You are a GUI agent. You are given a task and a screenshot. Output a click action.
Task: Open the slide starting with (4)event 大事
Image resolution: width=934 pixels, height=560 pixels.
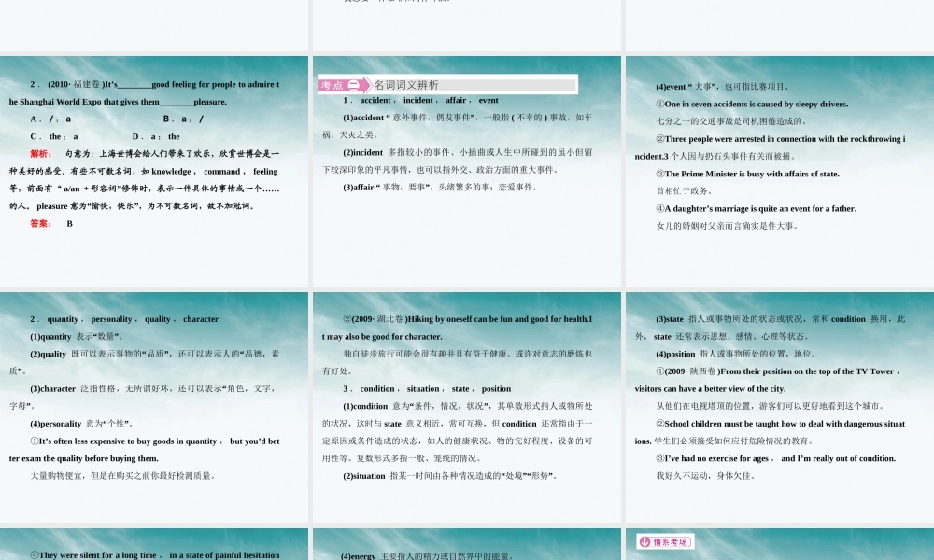(x=780, y=172)
